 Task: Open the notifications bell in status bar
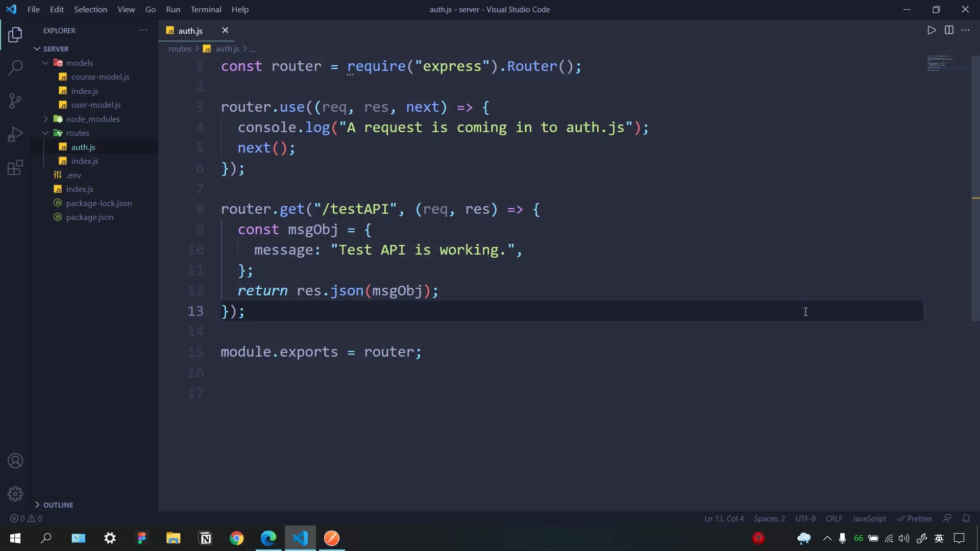coord(966,518)
